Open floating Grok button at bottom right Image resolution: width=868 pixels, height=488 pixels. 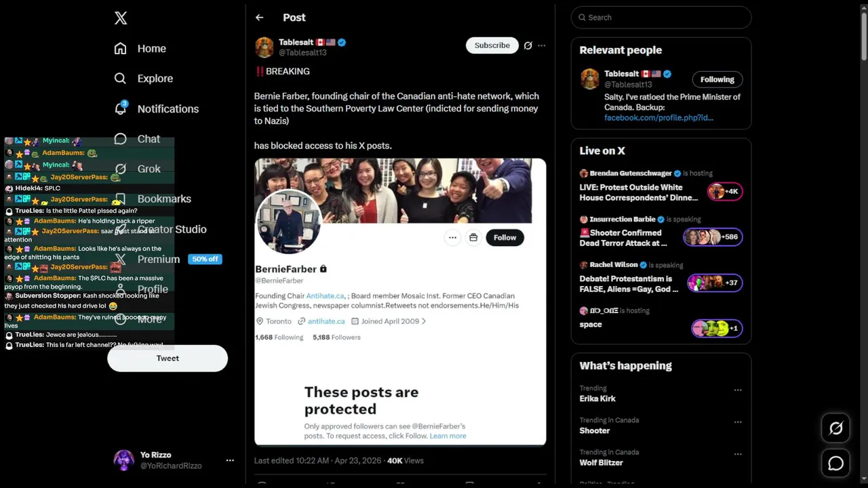tap(835, 428)
